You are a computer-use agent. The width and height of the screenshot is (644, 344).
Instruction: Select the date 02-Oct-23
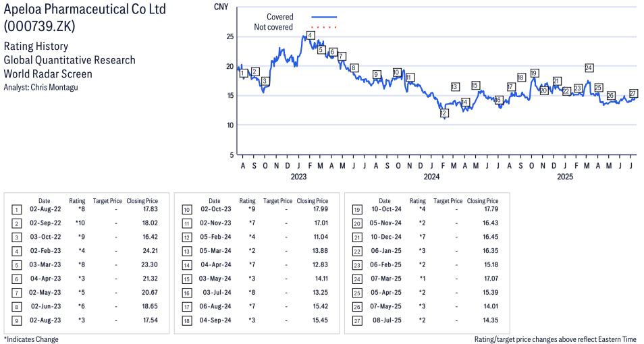215,209
